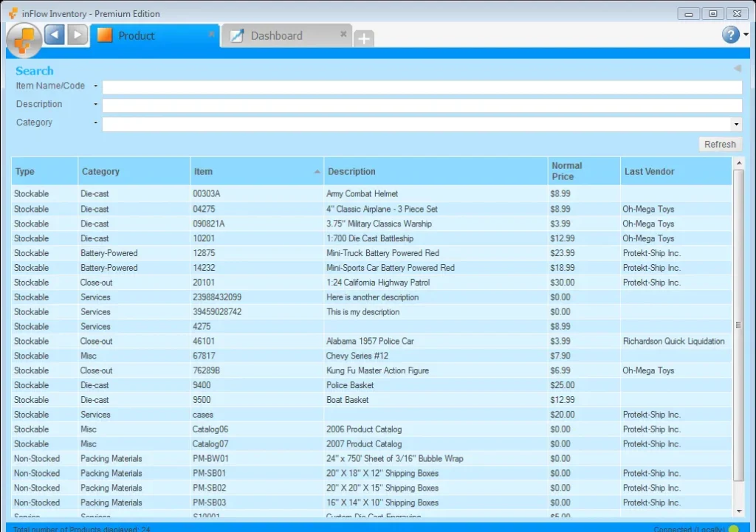Sort by the Item column header
The width and height of the screenshot is (756, 532).
257,171
